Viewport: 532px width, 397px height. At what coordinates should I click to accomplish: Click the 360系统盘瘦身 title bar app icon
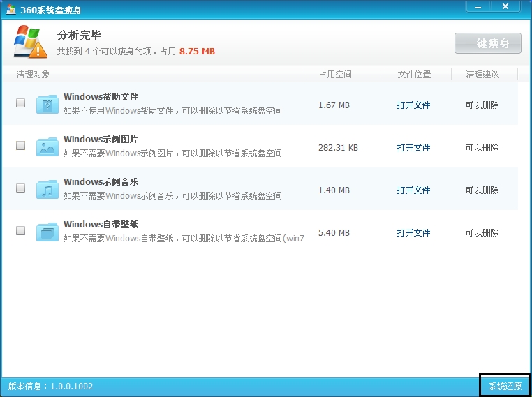coord(11,10)
